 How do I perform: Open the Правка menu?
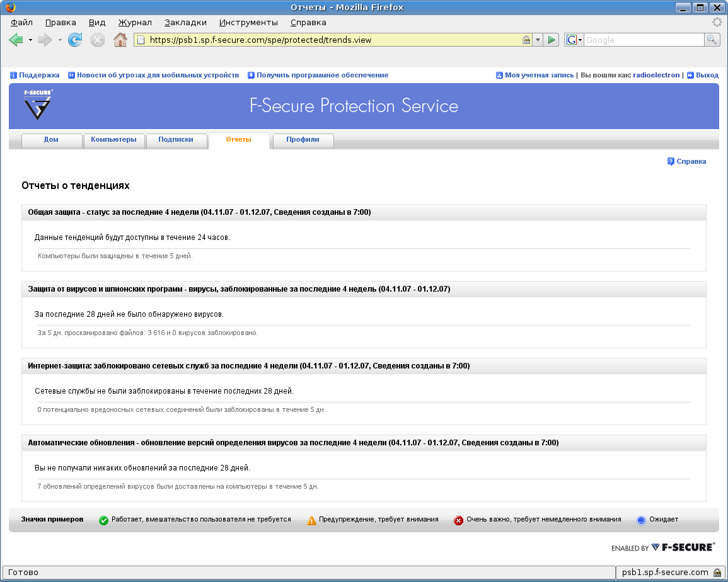pos(61,22)
